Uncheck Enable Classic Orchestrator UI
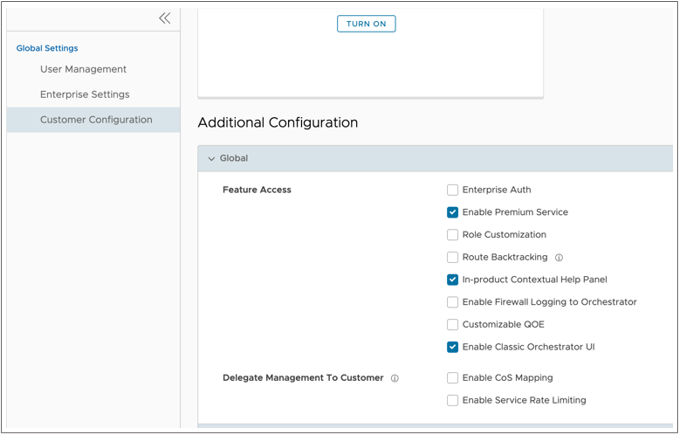679x434 pixels. 453,347
